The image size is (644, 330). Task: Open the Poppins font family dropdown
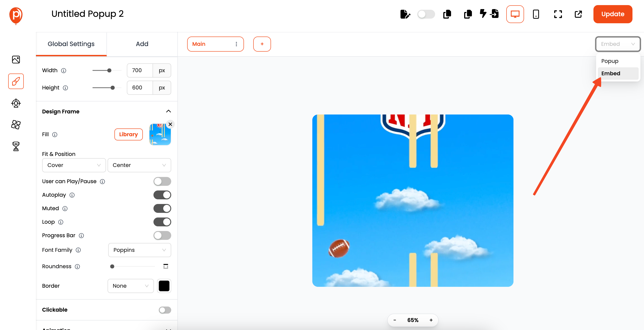coord(139,250)
